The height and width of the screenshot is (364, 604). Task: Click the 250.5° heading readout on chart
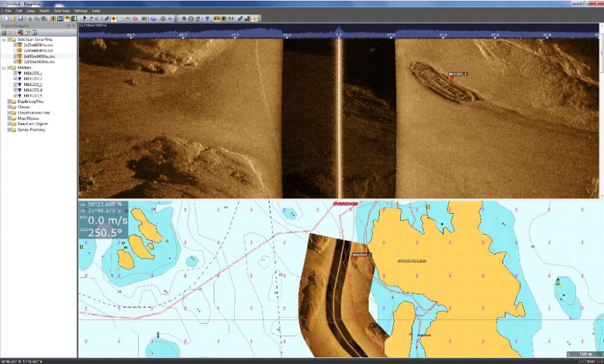click(x=107, y=234)
